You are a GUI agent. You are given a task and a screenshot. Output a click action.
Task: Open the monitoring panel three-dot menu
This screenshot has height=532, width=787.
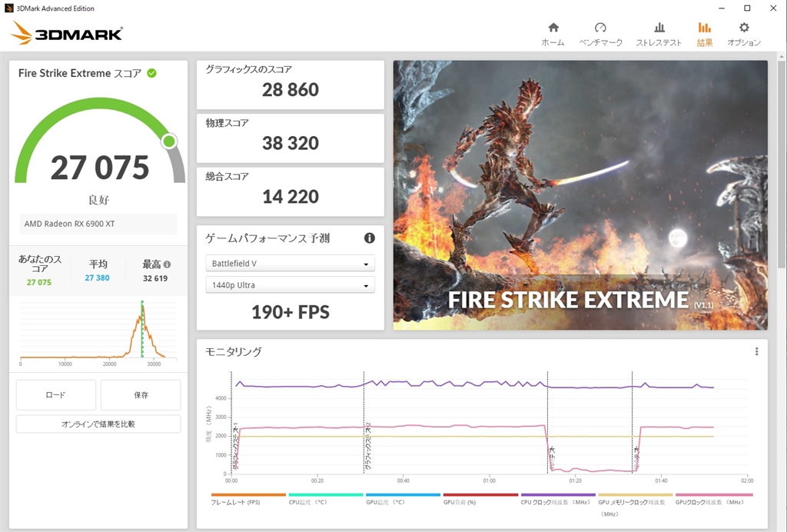pos(756,352)
